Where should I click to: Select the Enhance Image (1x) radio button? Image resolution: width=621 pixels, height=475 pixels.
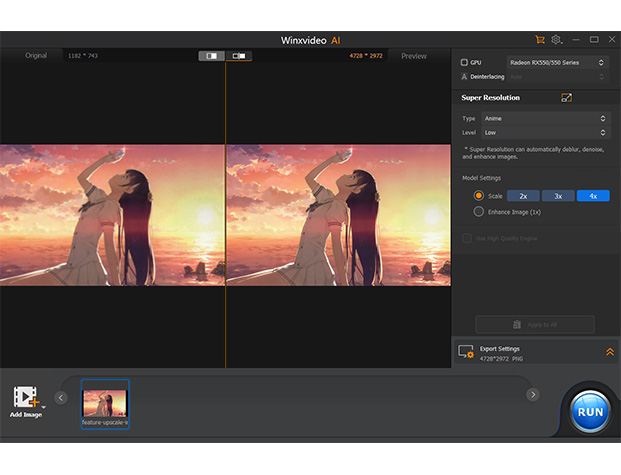[478, 212]
